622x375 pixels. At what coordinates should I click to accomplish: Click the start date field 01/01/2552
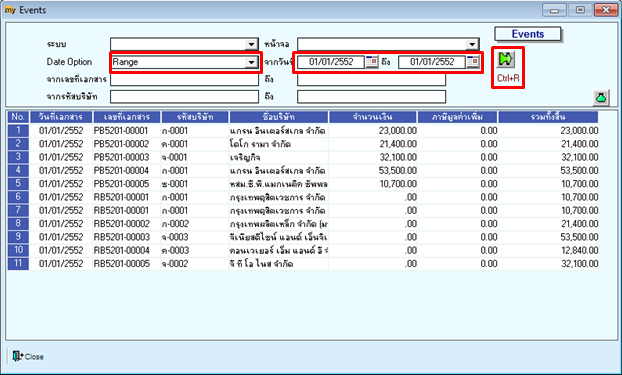(331, 62)
